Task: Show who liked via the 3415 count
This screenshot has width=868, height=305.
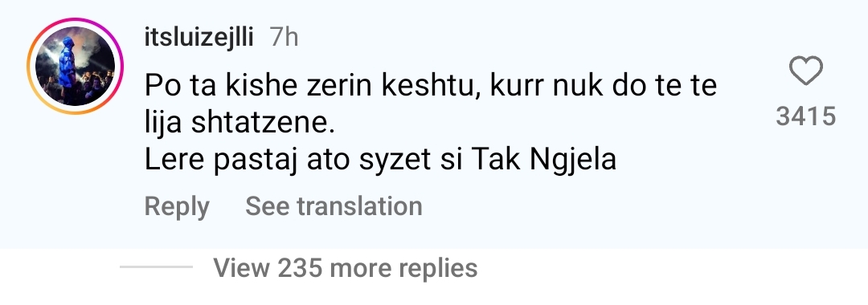Action: 805,116
